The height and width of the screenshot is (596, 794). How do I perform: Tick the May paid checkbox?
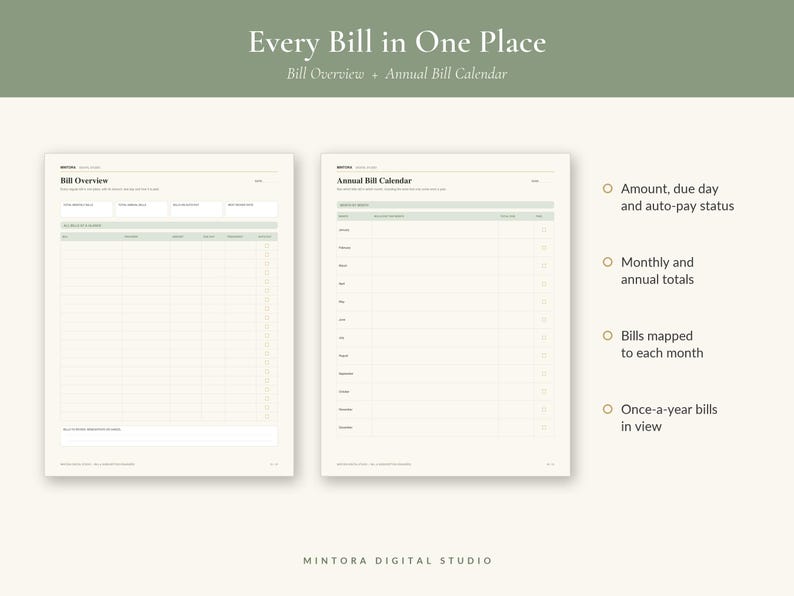click(x=544, y=302)
